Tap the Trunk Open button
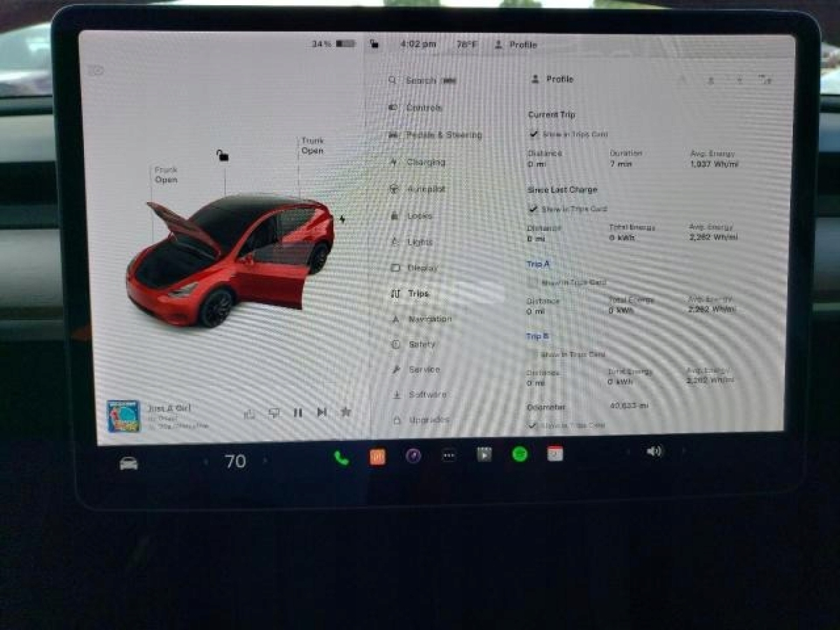840x630 pixels. (x=313, y=145)
